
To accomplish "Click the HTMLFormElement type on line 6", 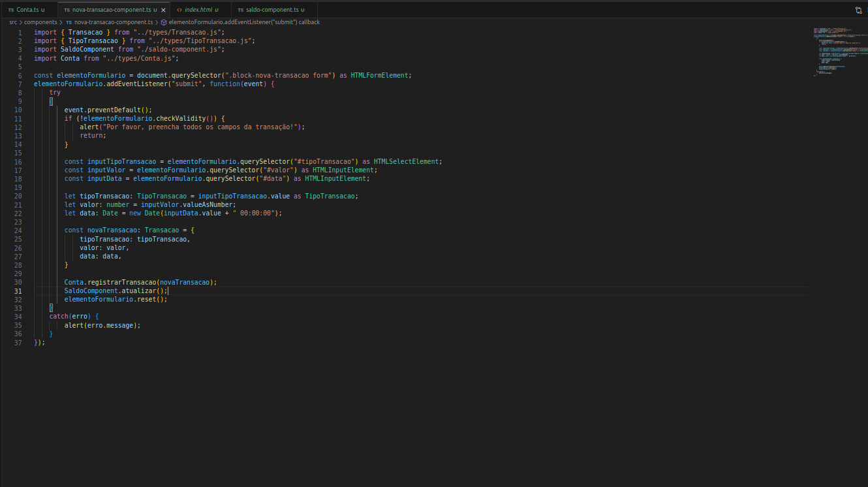I will coord(380,75).
